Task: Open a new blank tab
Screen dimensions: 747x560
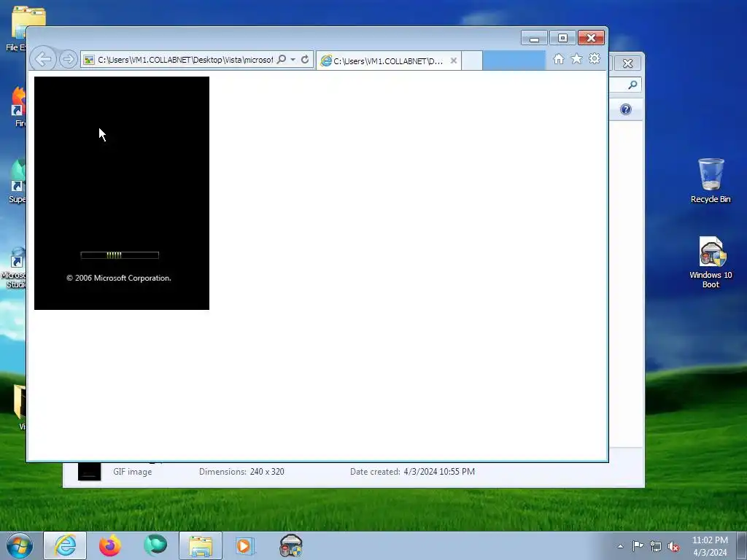Action: click(472, 61)
